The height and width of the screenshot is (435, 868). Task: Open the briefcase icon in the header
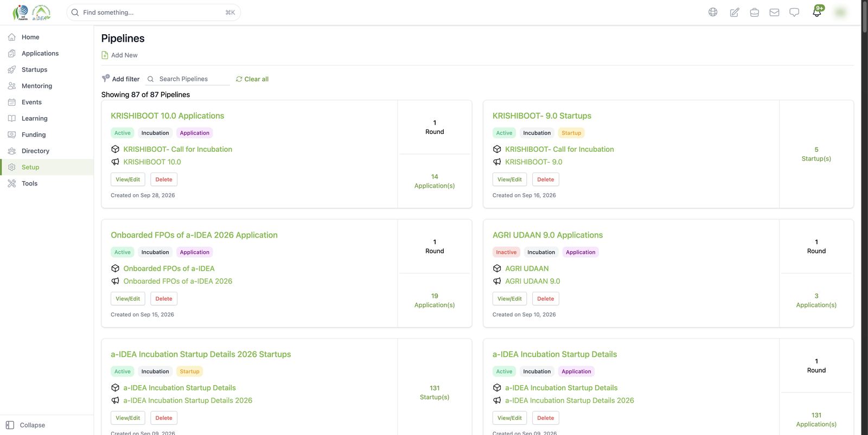pyautogui.click(x=754, y=12)
